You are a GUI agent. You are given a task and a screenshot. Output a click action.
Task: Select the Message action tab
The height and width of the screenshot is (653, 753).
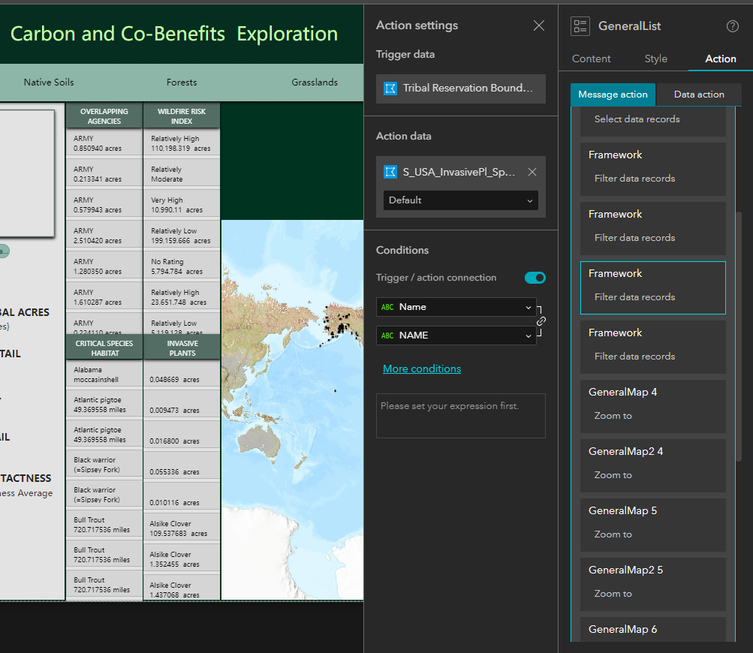coord(612,95)
